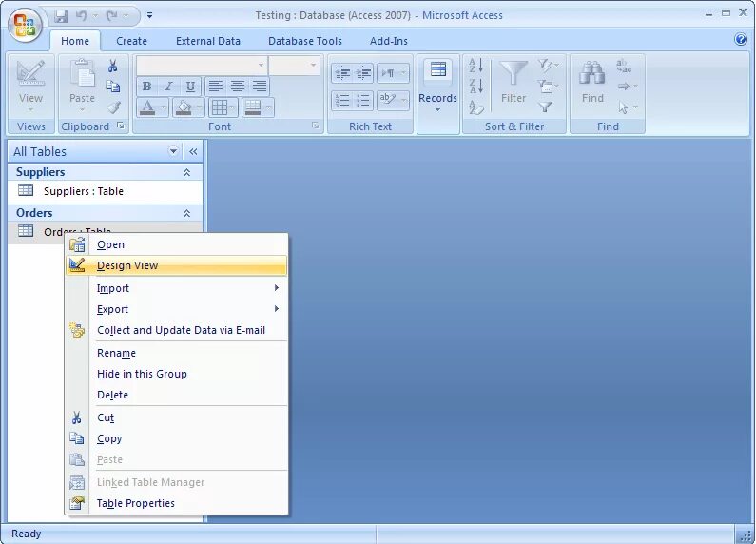
Task: Align text left
Action: coord(216,87)
